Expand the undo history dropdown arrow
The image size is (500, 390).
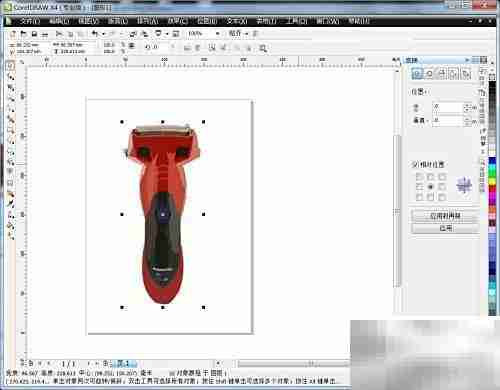pos(104,34)
